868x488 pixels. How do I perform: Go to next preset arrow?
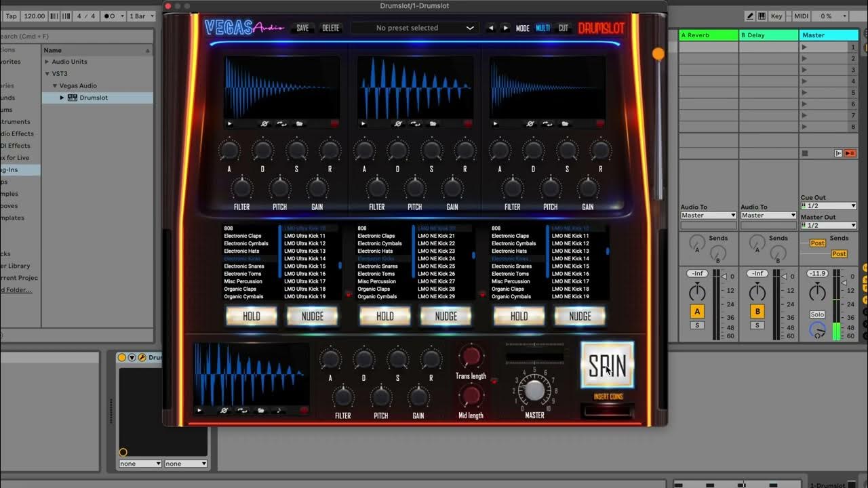pyautogui.click(x=505, y=28)
